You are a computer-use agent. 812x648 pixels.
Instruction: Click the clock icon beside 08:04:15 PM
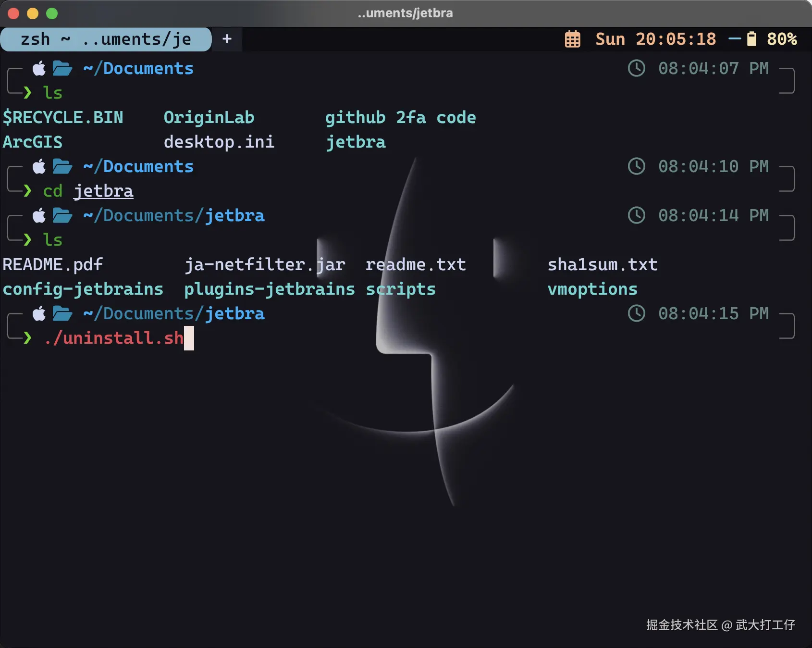click(637, 313)
